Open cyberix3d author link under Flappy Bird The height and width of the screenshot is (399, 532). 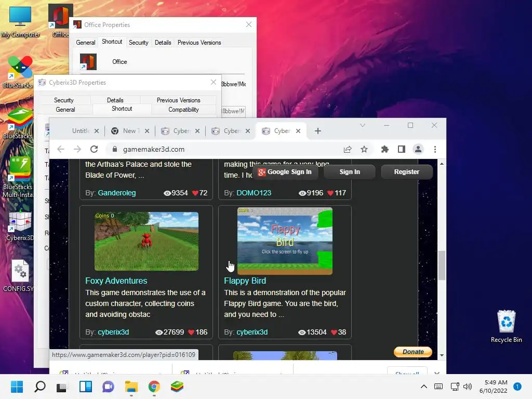252,332
